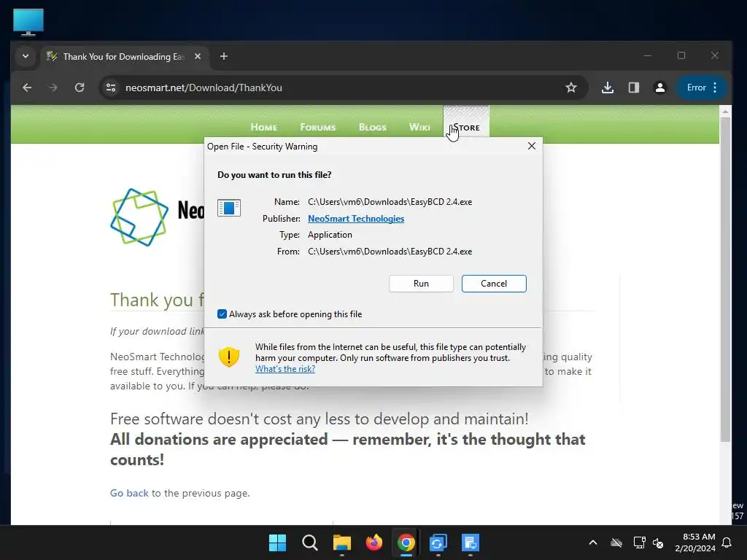The image size is (747, 560).
Task: Open the Blogs nav menu item
Action: tap(373, 127)
